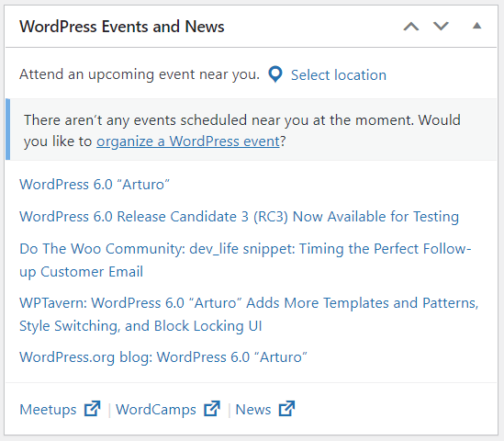Open the WordPress.org blog Arturo post
Image resolution: width=504 pixels, height=441 pixels.
point(163,357)
